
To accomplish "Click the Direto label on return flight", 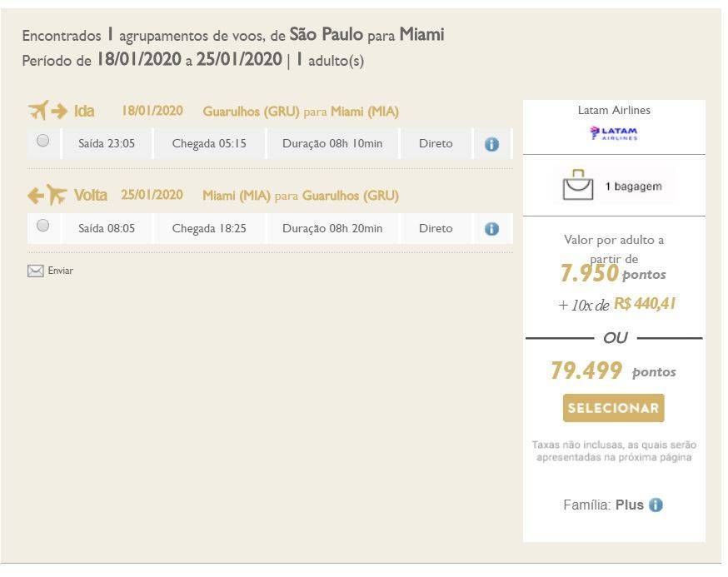I will [x=436, y=228].
